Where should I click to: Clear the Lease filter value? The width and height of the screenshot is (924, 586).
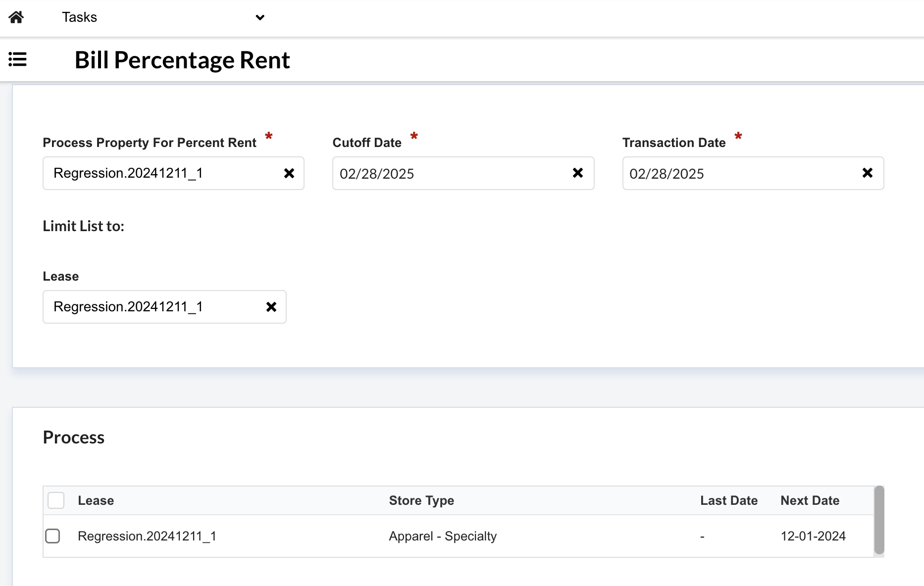click(271, 307)
